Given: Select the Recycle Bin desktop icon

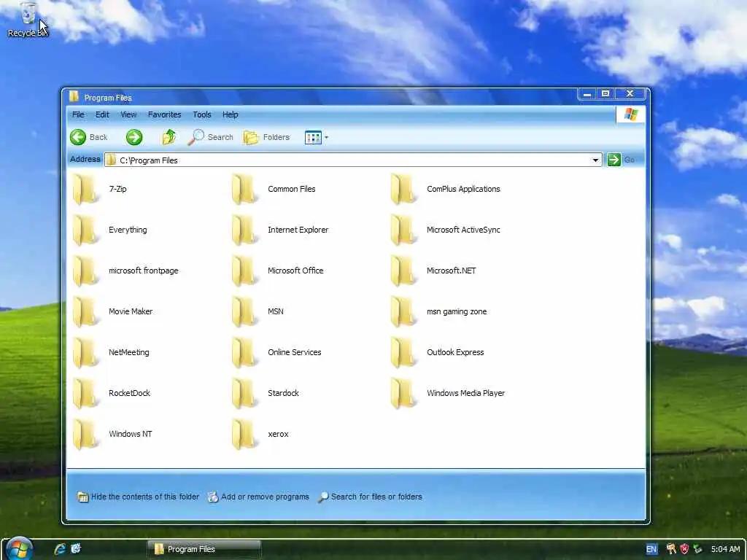Looking at the screenshot, I should [28, 20].
